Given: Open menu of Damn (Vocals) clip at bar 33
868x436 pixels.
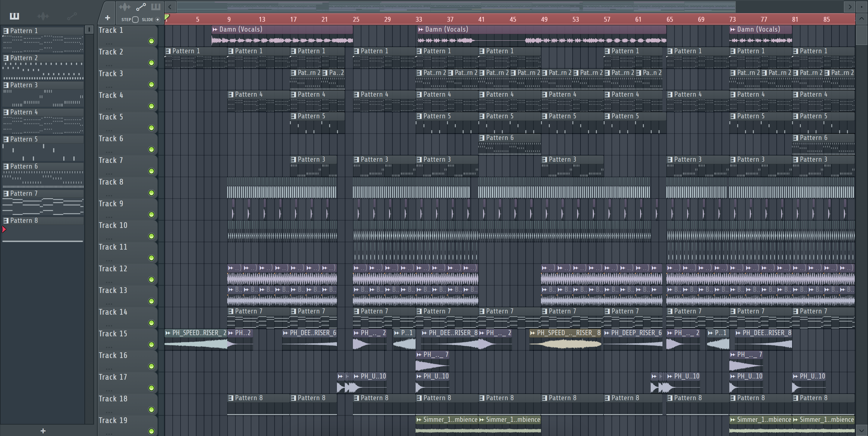Looking at the screenshot, I should [420, 30].
